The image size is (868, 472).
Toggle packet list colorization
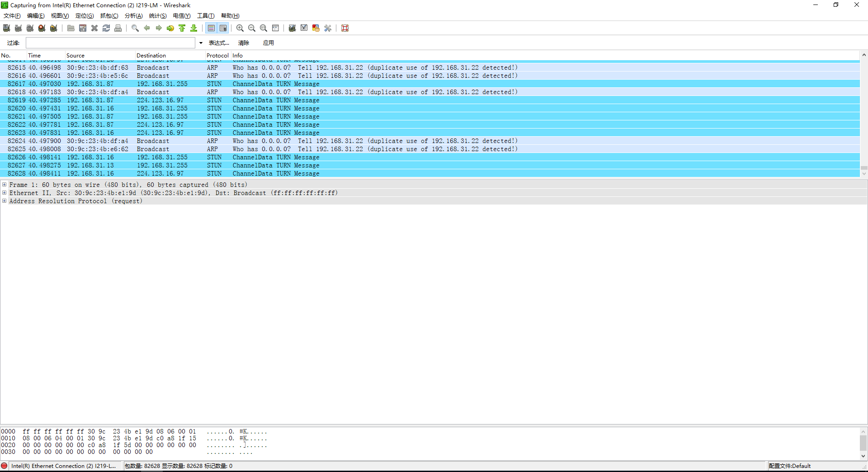[x=211, y=28]
